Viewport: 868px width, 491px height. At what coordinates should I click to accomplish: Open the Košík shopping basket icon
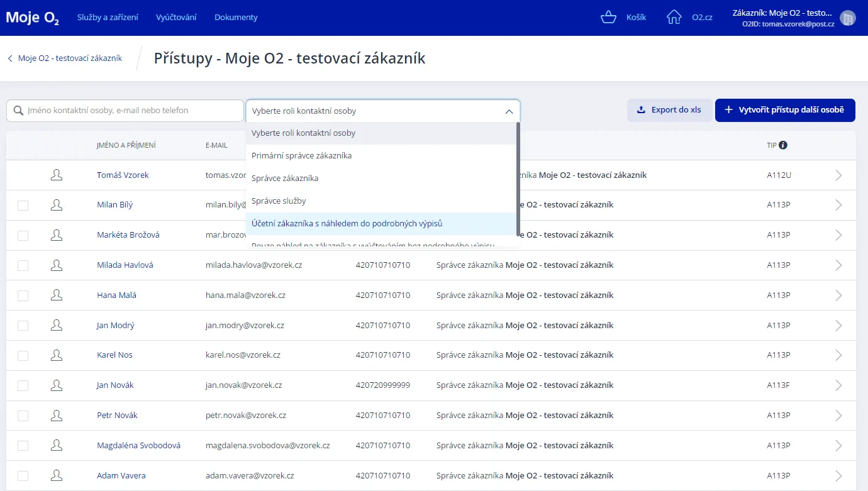[x=608, y=18]
